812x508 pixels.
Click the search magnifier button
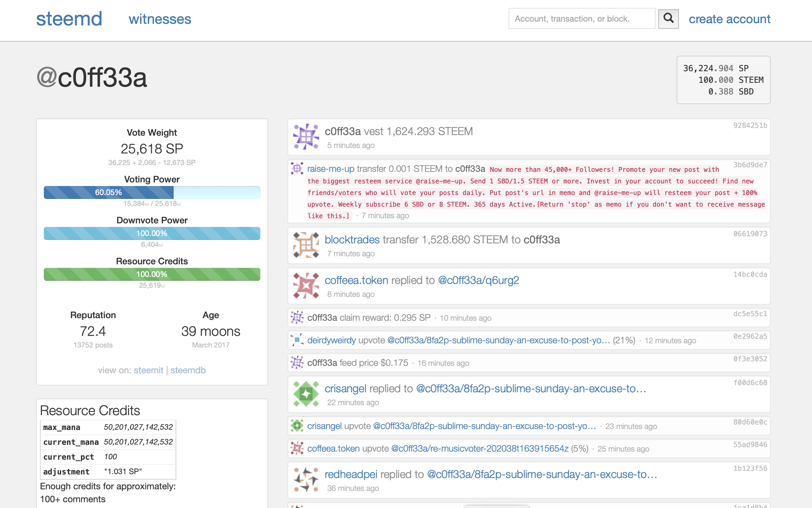[668, 19]
